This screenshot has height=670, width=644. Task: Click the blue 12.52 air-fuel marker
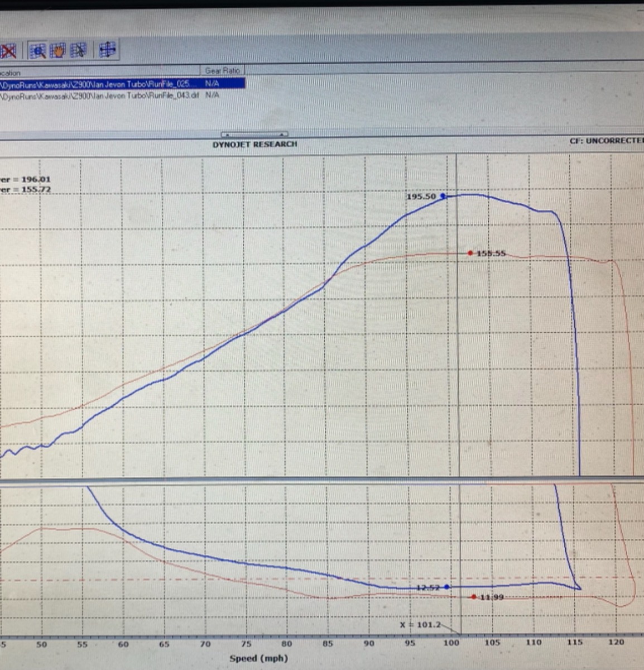click(x=446, y=587)
